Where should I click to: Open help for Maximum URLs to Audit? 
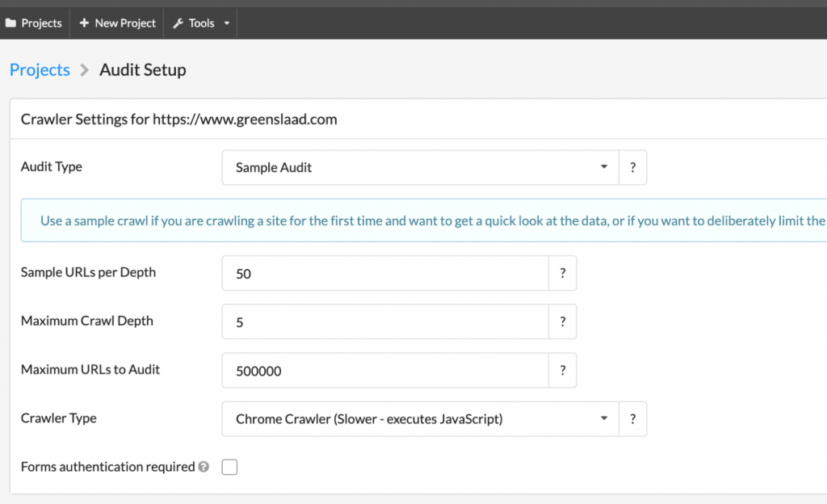562,370
